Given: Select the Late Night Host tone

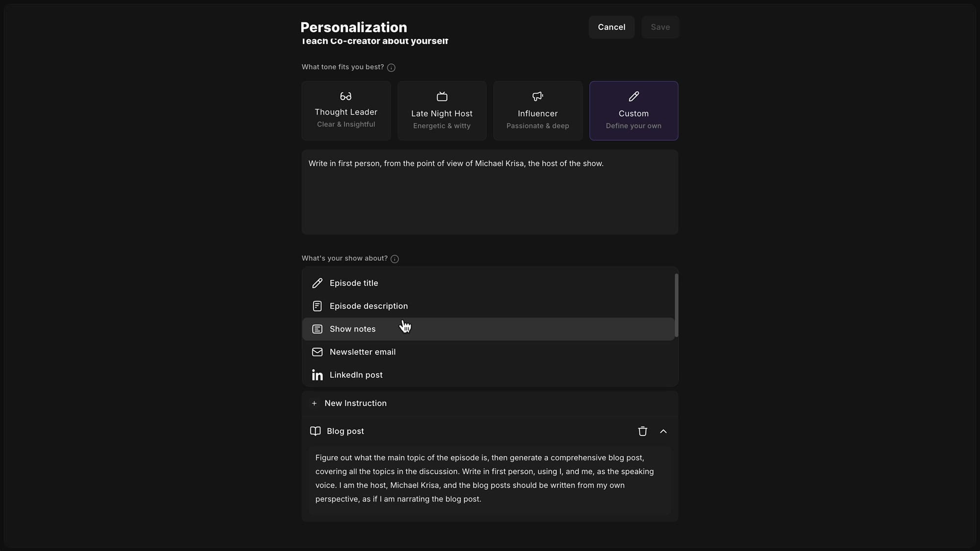Looking at the screenshot, I should point(441,110).
